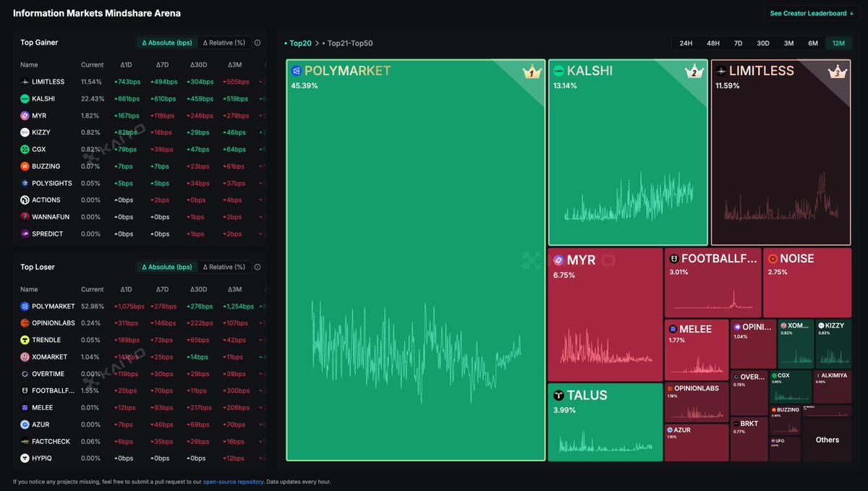Click the Buzzing logo in Top Gainer list
This screenshot has width=868, height=491.
(x=25, y=166)
